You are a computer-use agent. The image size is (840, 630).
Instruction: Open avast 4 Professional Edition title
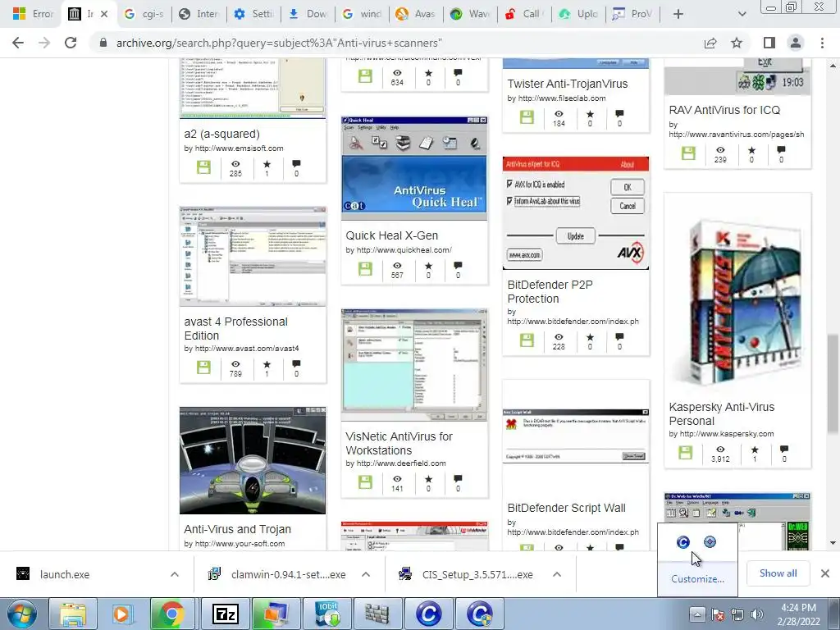coord(235,328)
